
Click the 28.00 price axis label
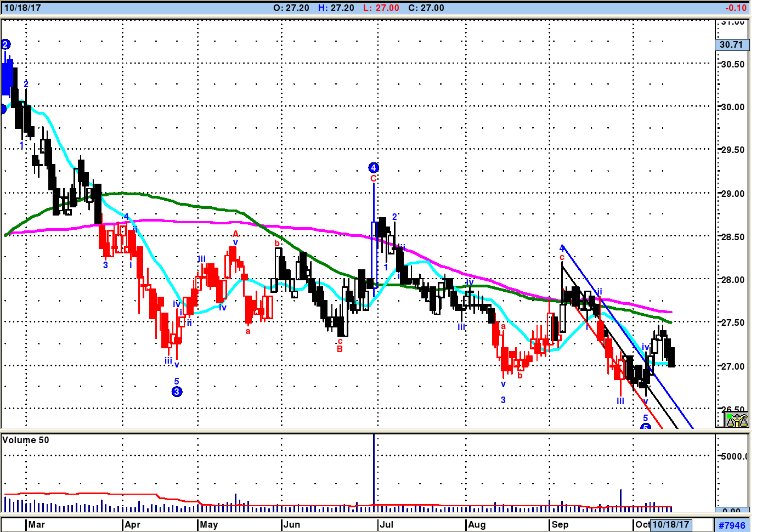(733, 280)
